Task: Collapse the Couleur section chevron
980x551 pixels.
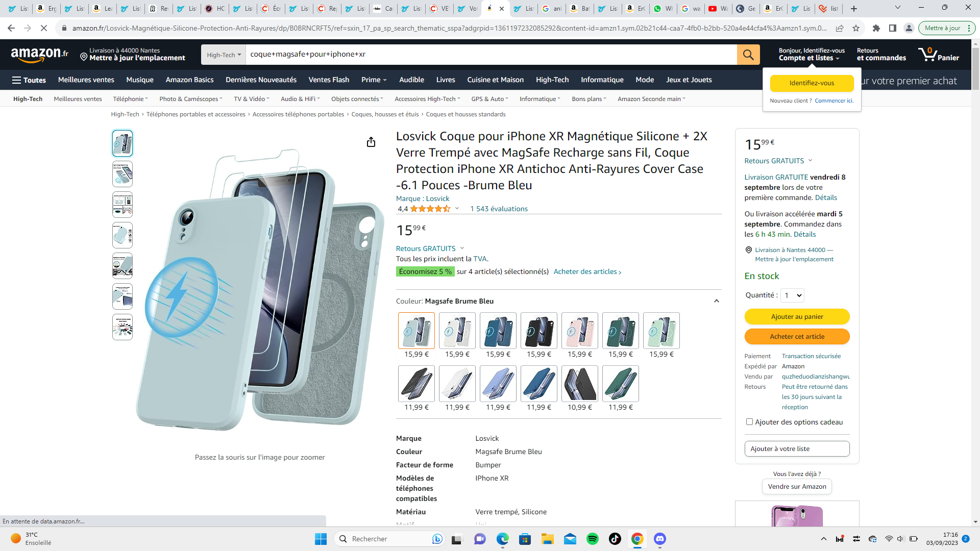Action: click(x=717, y=301)
